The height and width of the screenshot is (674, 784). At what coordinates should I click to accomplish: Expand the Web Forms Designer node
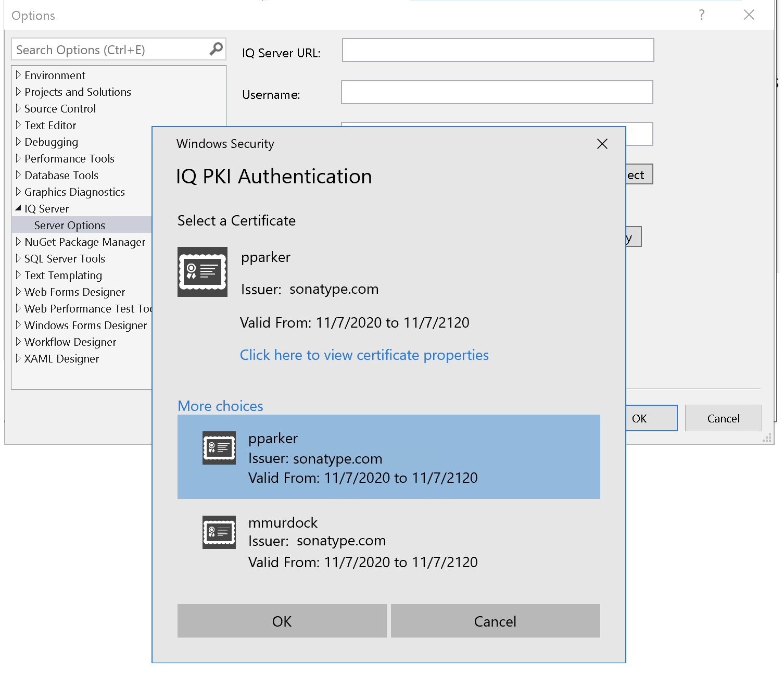[18, 292]
